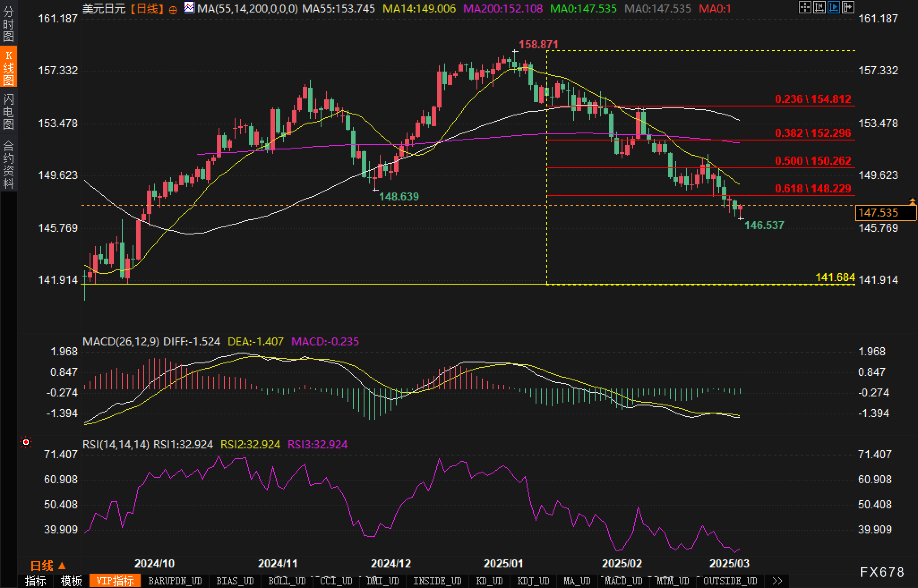The width and height of the screenshot is (918, 588).
Task: Click the blue highlighted chart axis icon
Action: tap(833, 7)
